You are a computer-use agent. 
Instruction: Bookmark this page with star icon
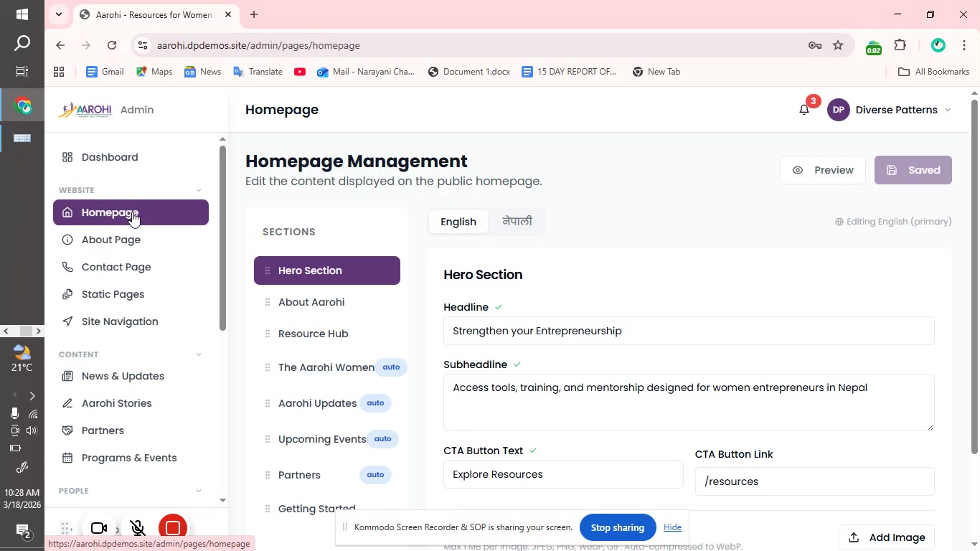coord(838,45)
